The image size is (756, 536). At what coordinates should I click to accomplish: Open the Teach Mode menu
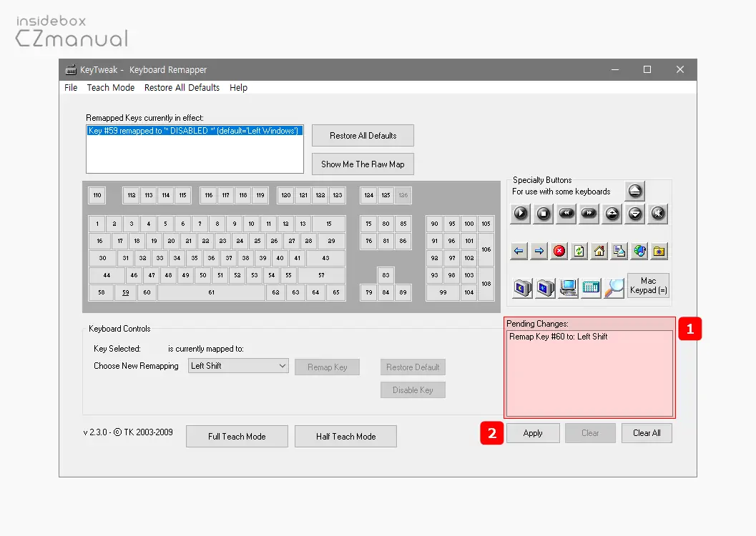click(111, 88)
